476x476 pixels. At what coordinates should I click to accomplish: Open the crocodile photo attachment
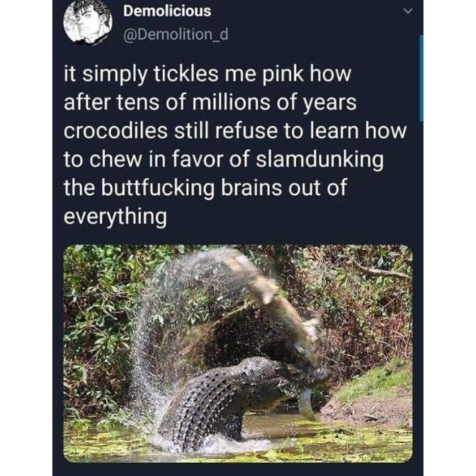point(238,353)
